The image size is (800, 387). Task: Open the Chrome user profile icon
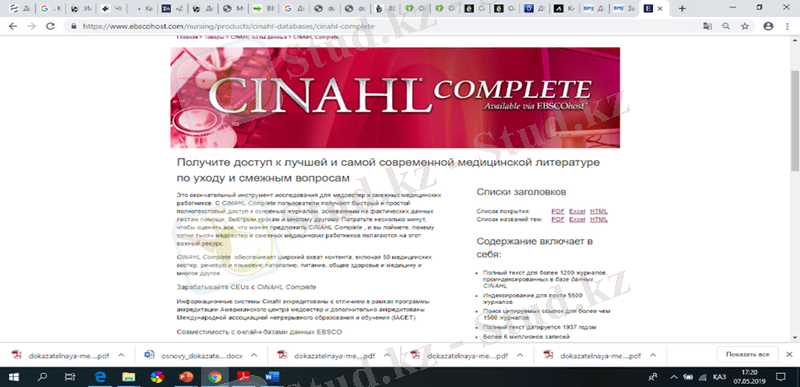coord(768,26)
